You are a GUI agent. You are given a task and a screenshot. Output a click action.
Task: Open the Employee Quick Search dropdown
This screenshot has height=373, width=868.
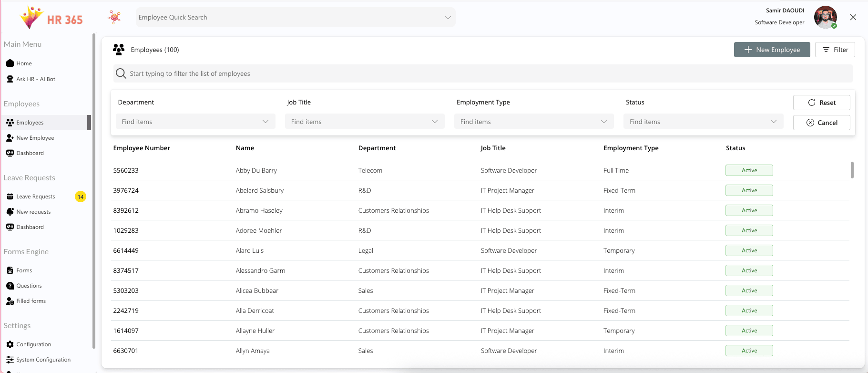pos(447,18)
